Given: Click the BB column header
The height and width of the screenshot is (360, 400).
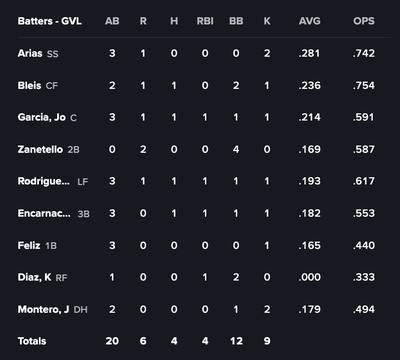Looking at the screenshot, I should pyautogui.click(x=236, y=21).
